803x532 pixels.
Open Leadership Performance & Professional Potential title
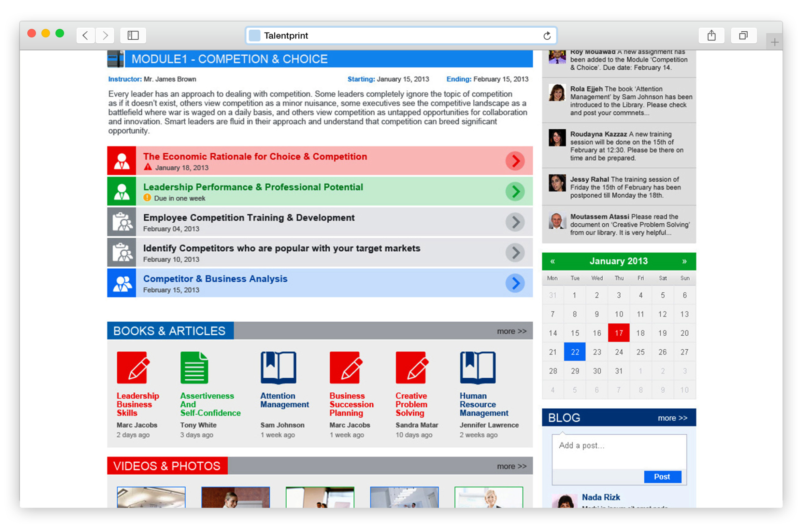pos(253,187)
